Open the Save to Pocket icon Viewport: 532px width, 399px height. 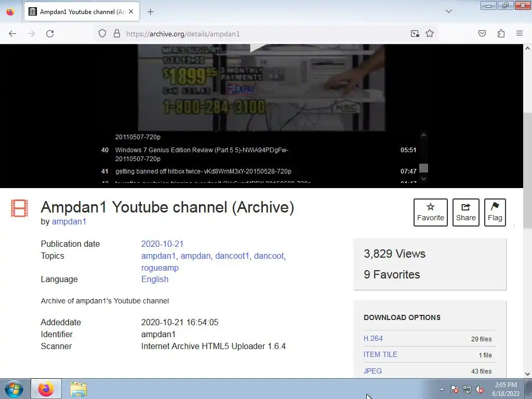(482, 34)
